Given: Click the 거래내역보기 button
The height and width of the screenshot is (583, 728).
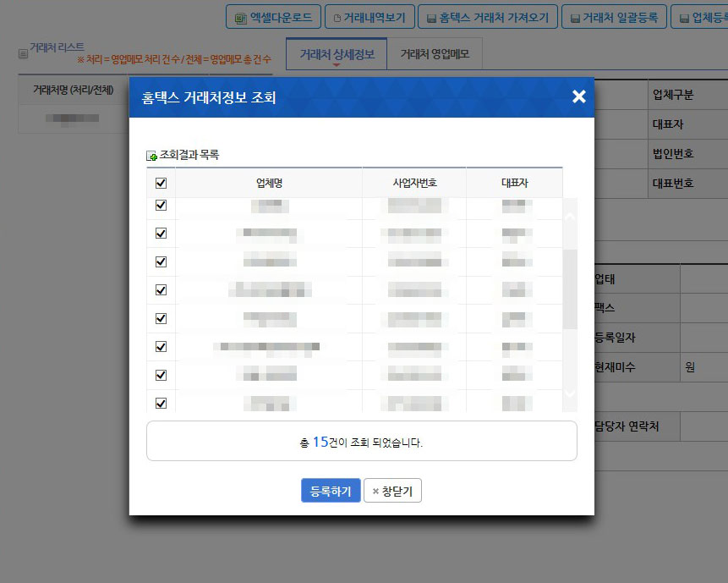Looking at the screenshot, I should point(369,17).
